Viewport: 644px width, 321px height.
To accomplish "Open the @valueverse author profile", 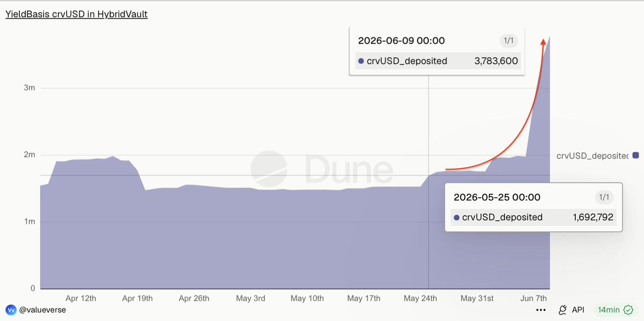I will point(42,310).
